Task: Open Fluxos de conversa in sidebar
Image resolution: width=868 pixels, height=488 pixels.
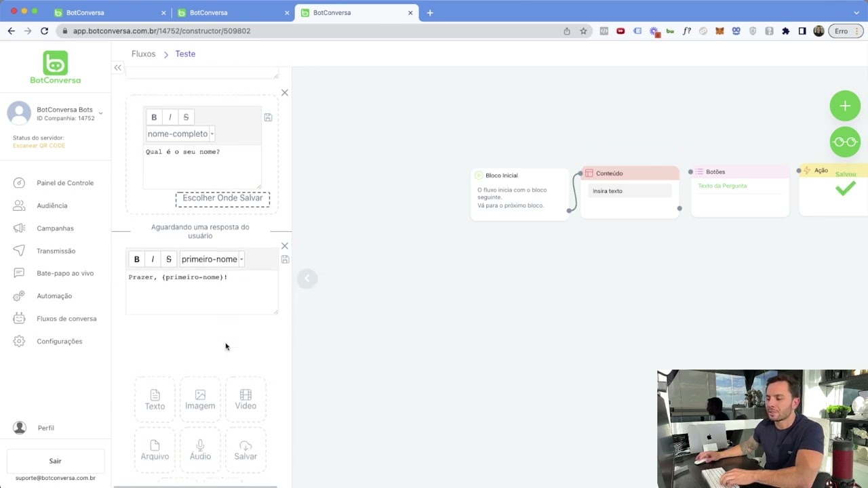Action: click(x=66, y=319)
